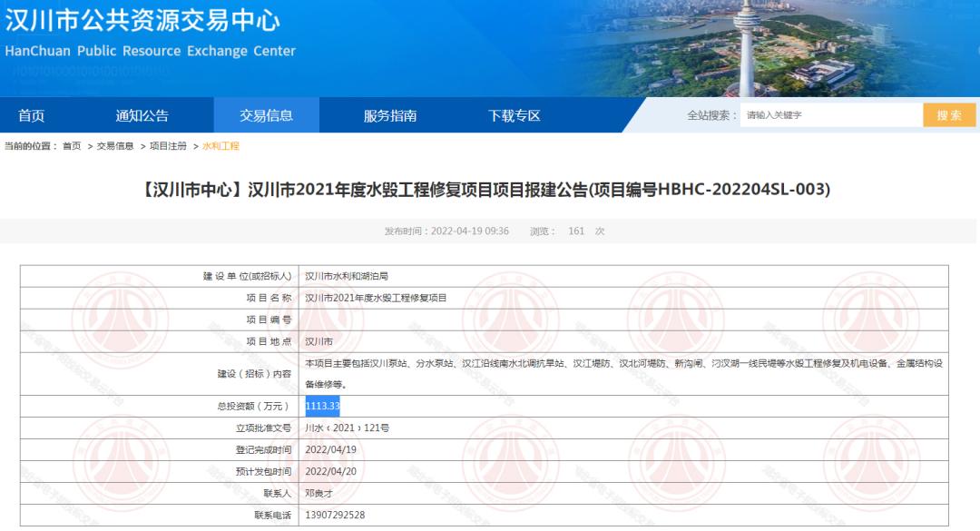The height and width of the screenshot is (531, 980).
Task: Follow the 项目注册 breadcrumb link
Action: (168, 146)
